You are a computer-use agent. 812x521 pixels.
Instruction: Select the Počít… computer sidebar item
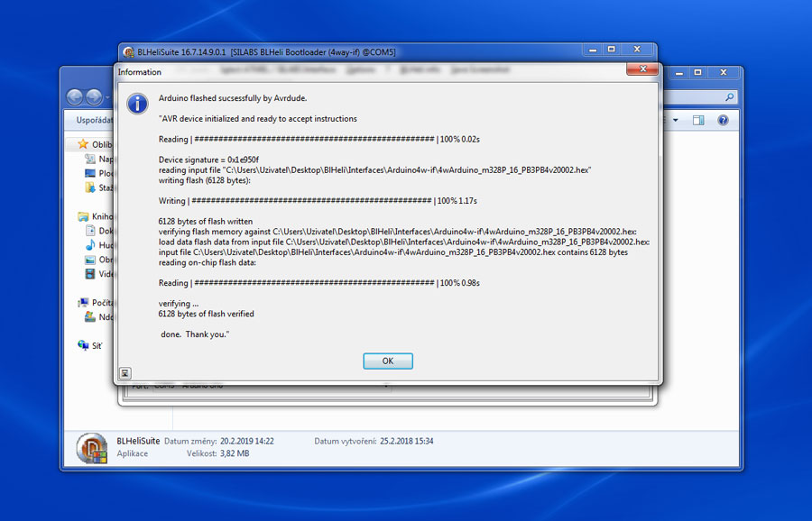(95, 303)
